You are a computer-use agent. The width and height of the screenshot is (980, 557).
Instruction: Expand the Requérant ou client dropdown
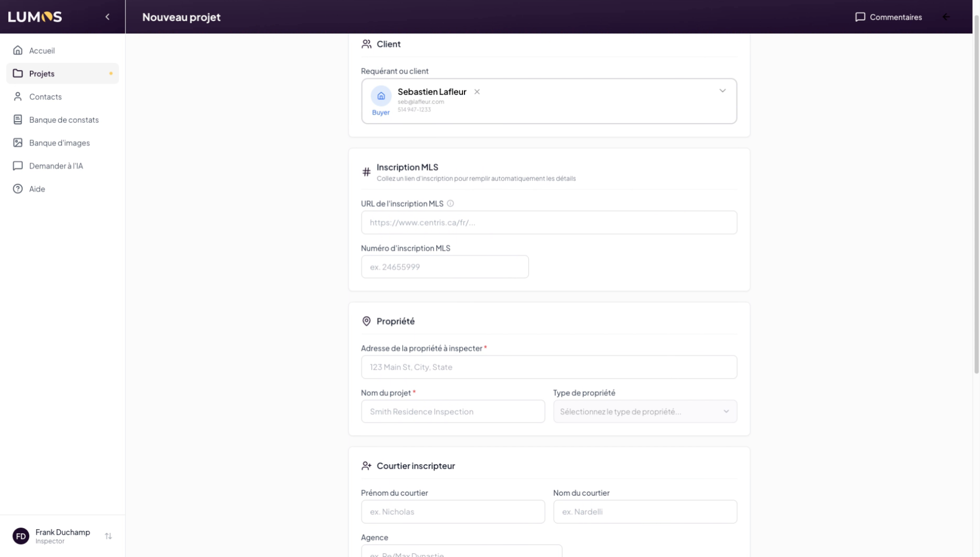click(722, 91)
